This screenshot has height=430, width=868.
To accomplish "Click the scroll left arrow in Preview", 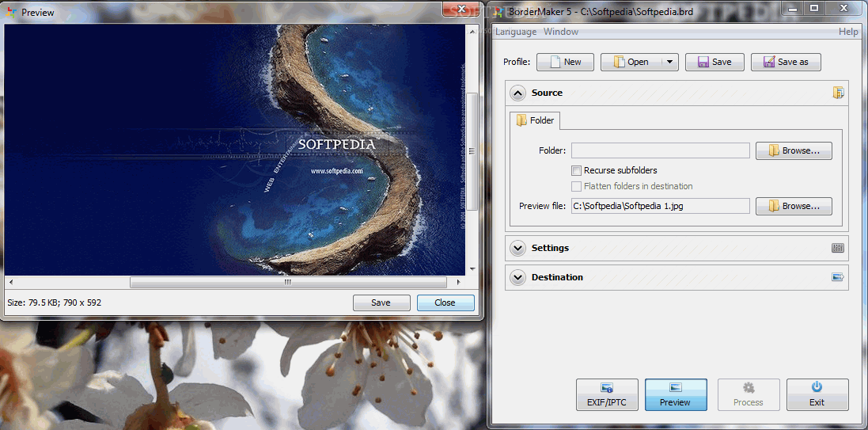I will click(10, 282).
